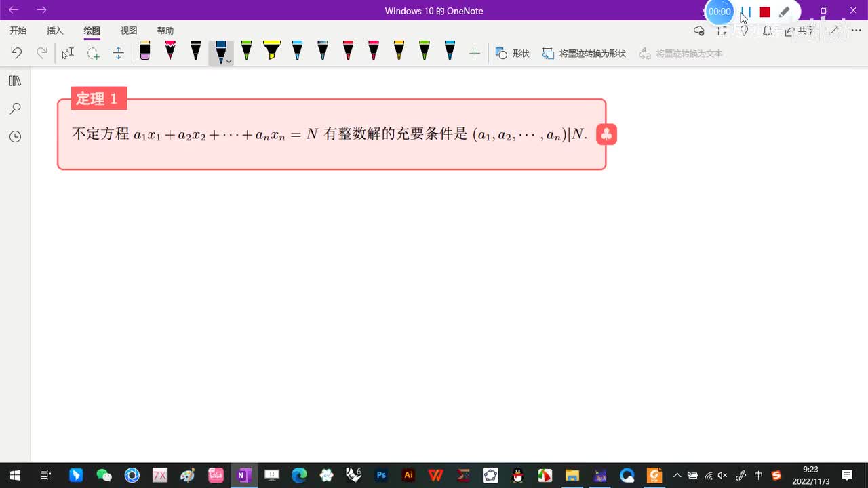Select the text selection cursor tool
The image size is (868, 488).
point(68,53)
